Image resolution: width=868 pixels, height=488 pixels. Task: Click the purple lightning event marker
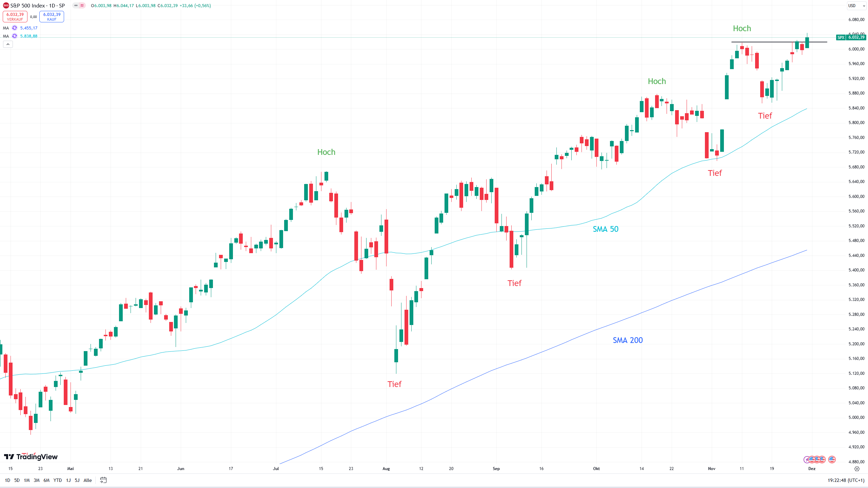point(807,460)
